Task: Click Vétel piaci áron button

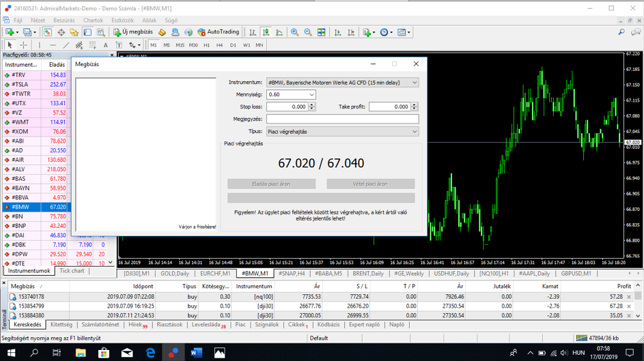Action: tap(370, 184)
